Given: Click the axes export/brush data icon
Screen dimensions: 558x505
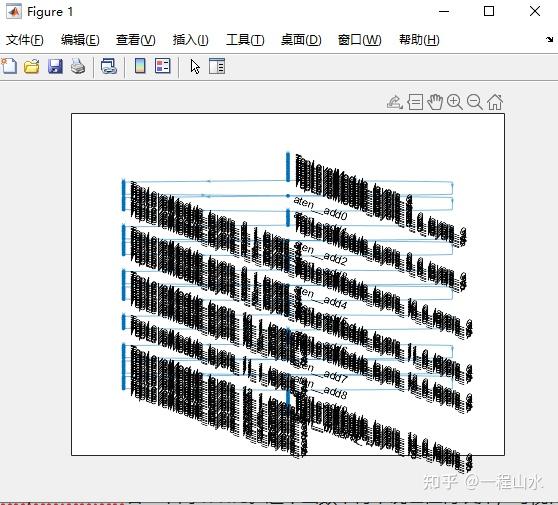Looking at the screenshot, I should [395, 102].
